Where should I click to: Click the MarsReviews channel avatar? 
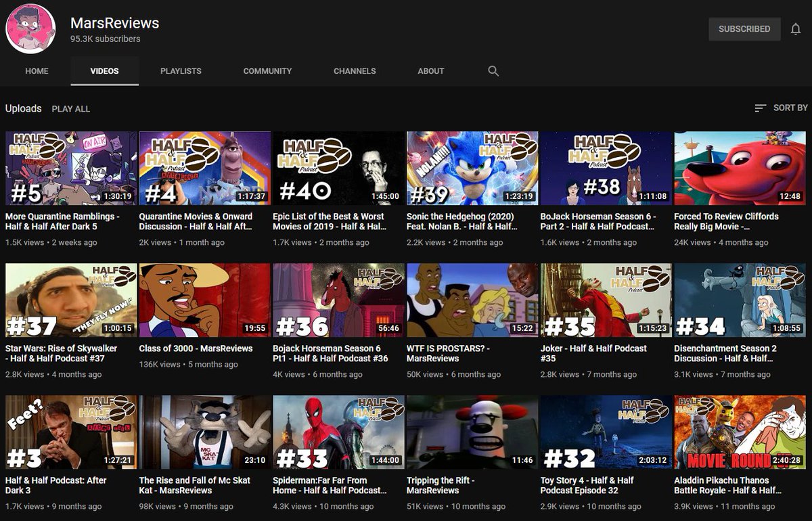(x=30, y=28)
